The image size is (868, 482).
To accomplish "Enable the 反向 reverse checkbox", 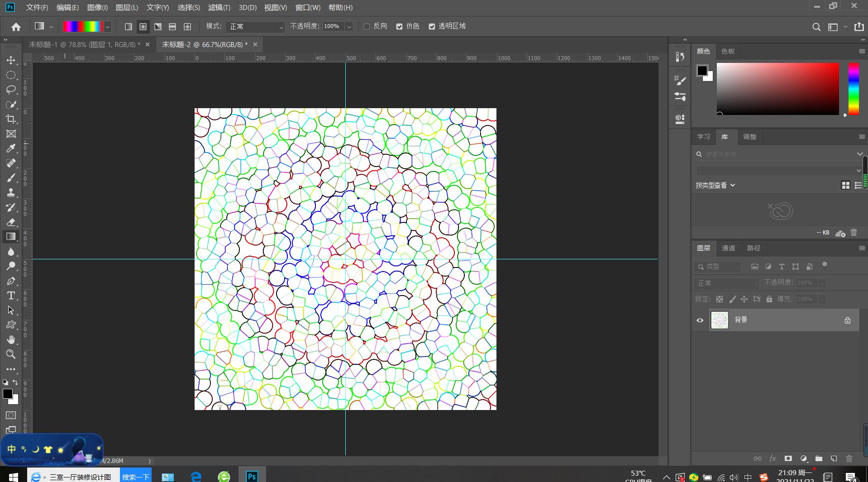I will pos(367,27).
